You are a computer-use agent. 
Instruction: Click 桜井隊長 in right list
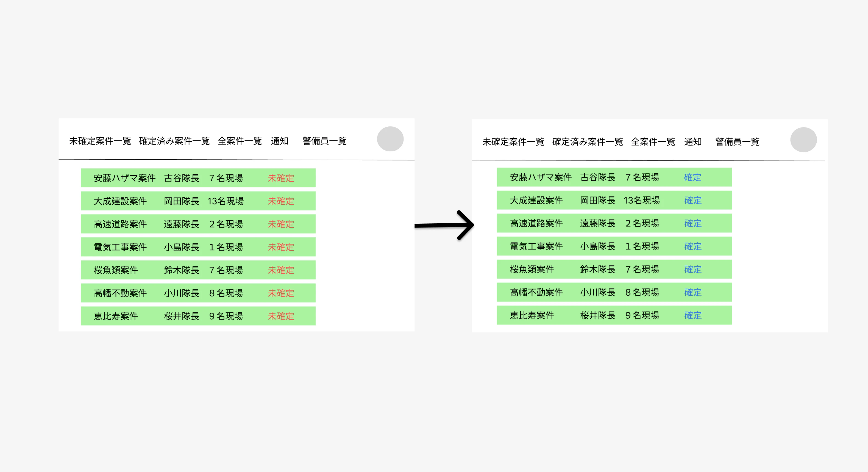(598, 315)
